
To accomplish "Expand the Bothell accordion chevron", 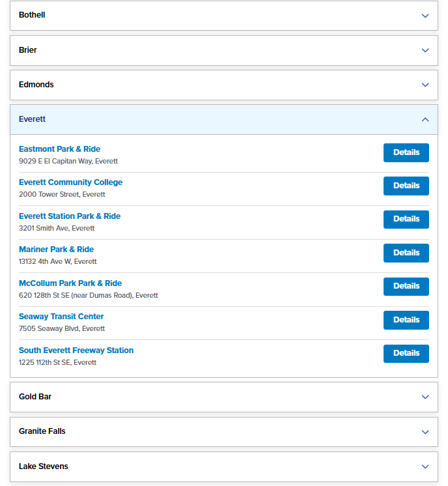I will click(x=425, y=16).
